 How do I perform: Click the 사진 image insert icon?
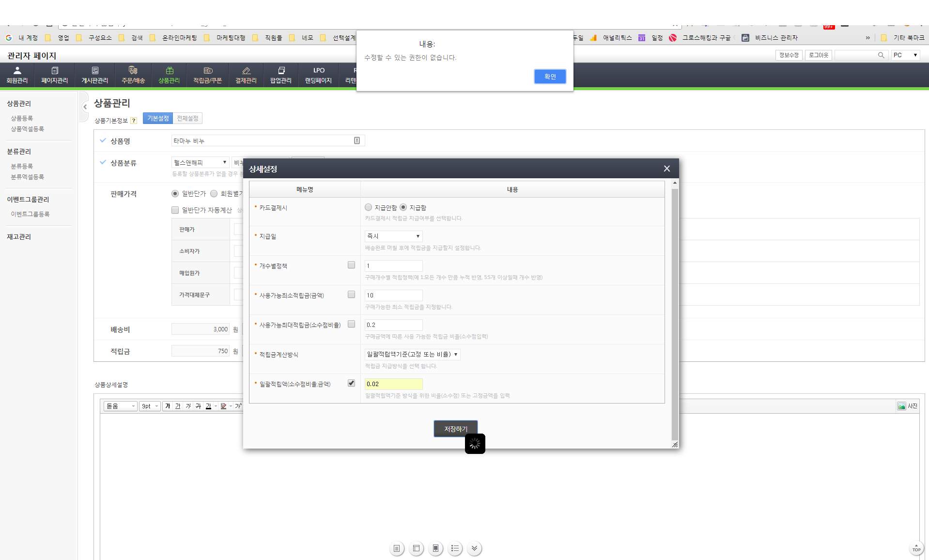pos(901,406)
